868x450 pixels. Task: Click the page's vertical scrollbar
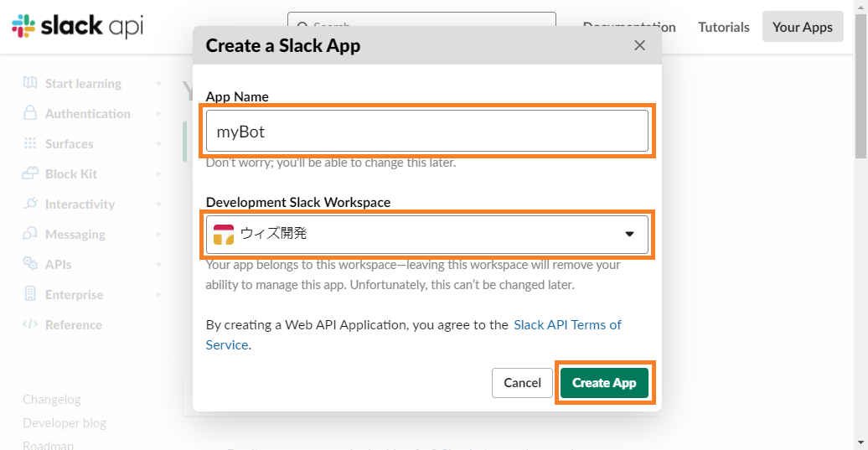coord(860,85)
